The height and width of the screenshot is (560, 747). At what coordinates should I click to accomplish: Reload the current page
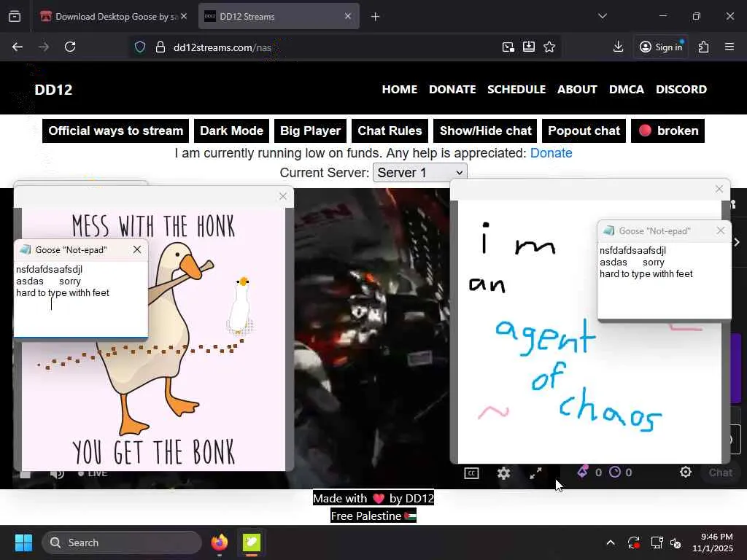(70, 47)
